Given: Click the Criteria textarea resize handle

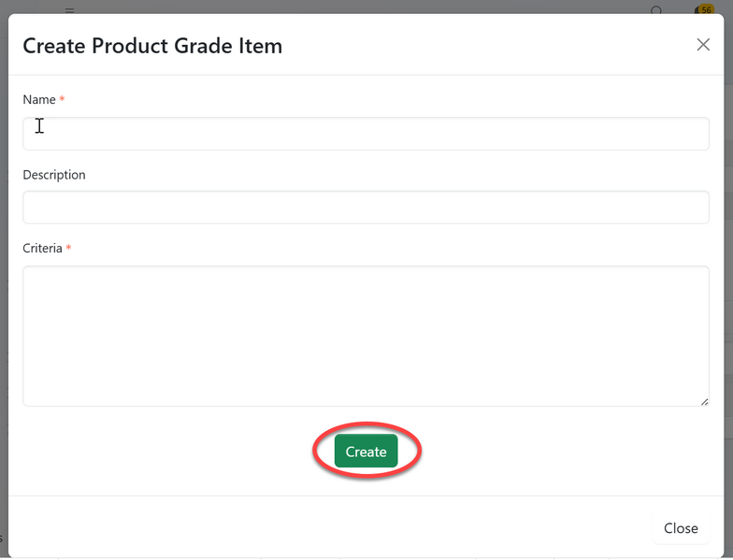Looking at the screenshot, I should click(x=705, y=402).
